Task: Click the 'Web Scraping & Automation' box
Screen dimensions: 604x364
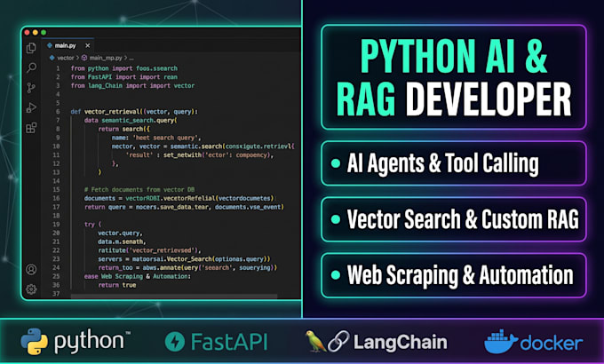Action: coord(454,275)
